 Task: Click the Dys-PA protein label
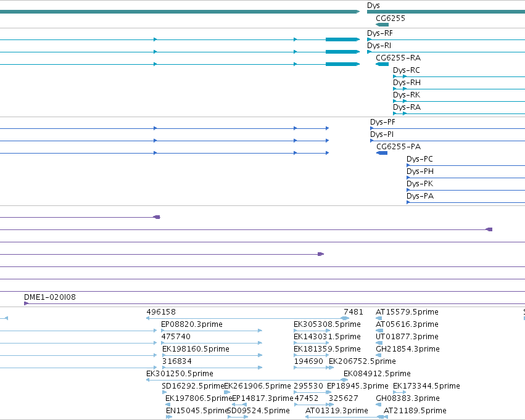[x=420, y=196]
